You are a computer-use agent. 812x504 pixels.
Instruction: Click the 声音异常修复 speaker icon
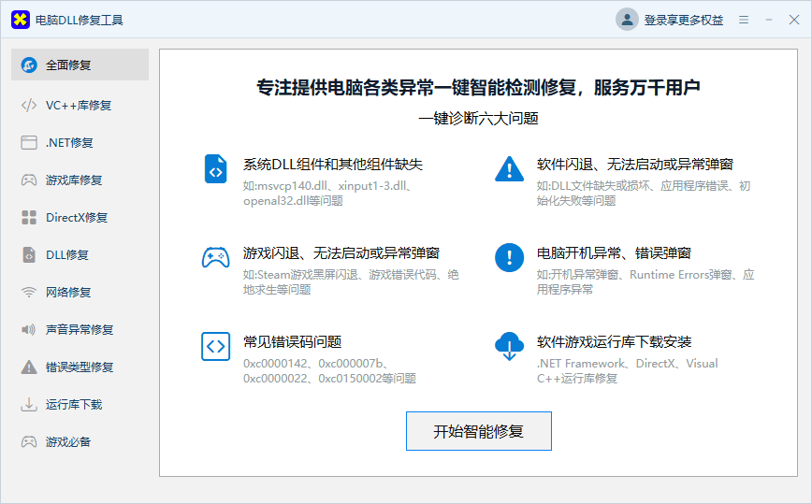click(28, 329)
